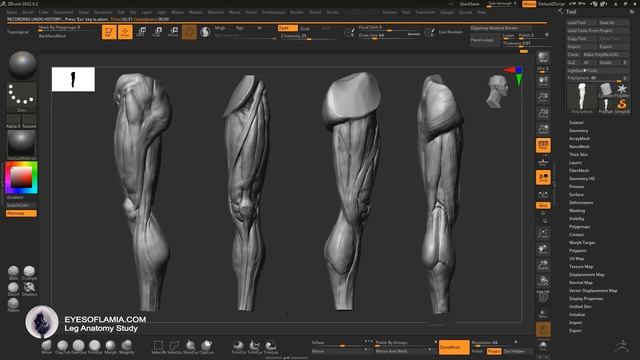Open the Transform menu
640x360 pixels.
pos(425,12)
